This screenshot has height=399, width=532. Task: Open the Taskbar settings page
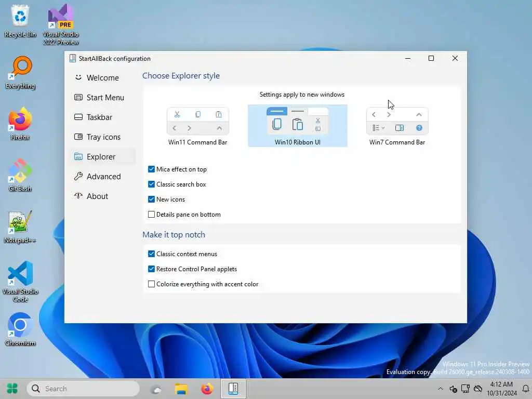click(102, 117)
